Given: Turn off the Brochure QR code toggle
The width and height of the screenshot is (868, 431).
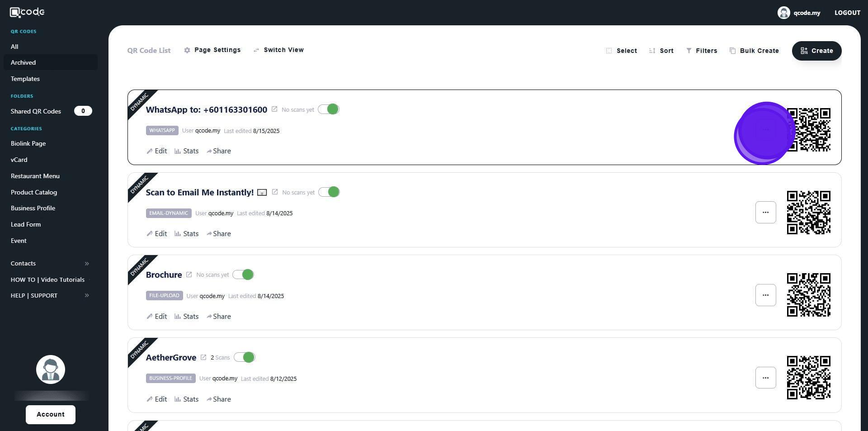Looking at the screenshot, I should click(x=243, y=275).
